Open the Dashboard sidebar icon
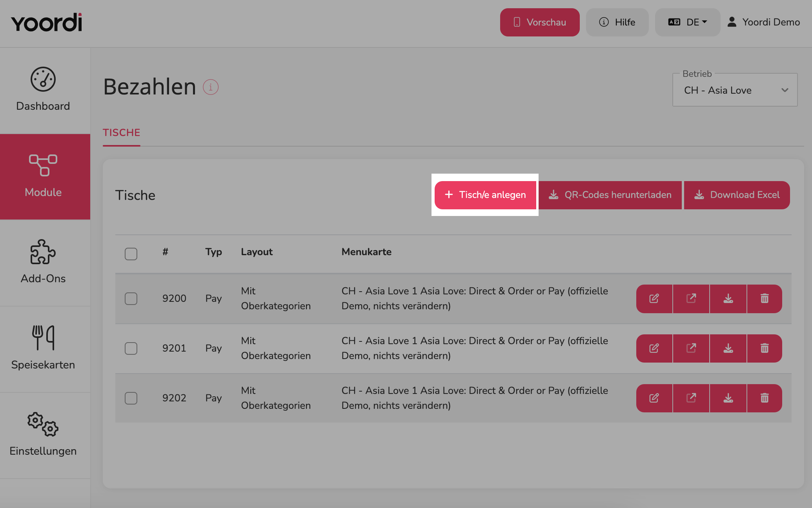This screenshot has height=508, width=812. [x=43, y=79]
